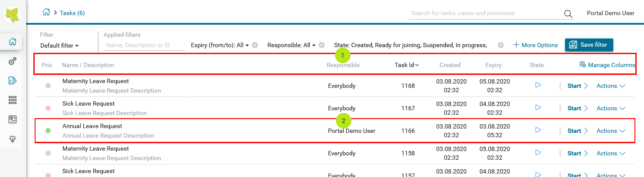Image resolution: width=644 pixels, height=177 pixels.
Task: Click green priority dot of task 1166
Action: 48,131
